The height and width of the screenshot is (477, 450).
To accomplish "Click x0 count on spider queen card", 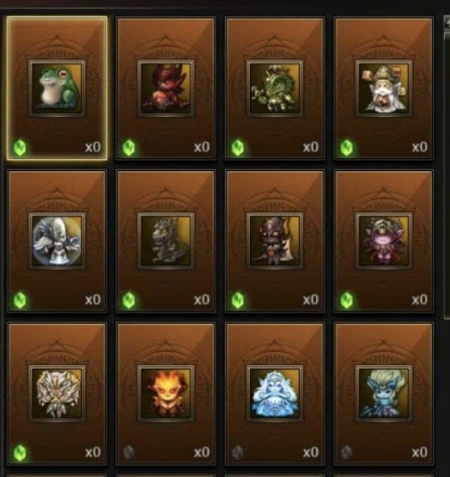I will click(419, 300).
